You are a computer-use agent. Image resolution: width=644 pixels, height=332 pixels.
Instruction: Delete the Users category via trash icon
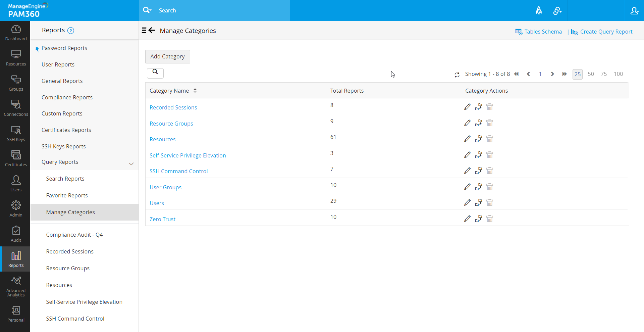(490, 202)
